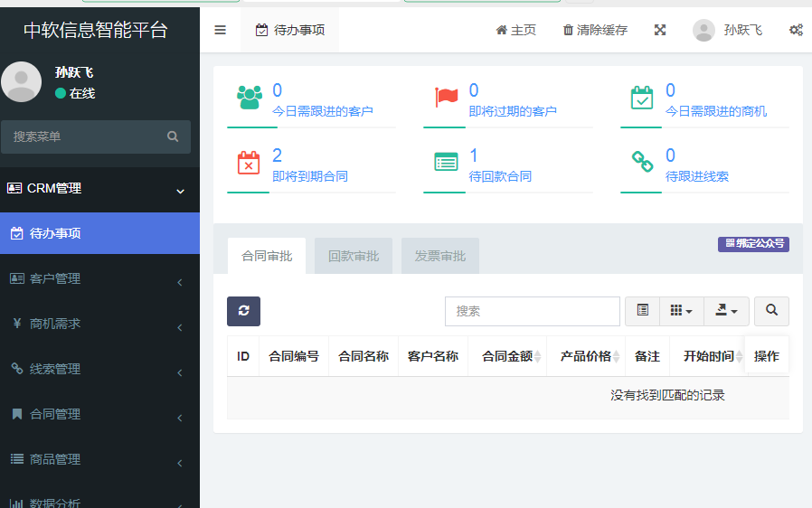This screenshot has width=812, height=508.
Task: Click the 即将到期合同 calendar icon
Action: [x=249, y=163]
